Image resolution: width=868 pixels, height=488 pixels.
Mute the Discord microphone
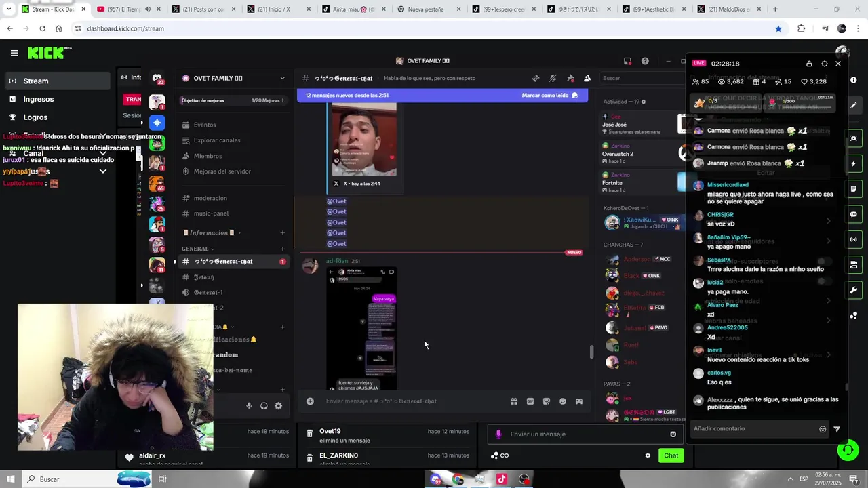pyautogui.click(x=249, y=406)
